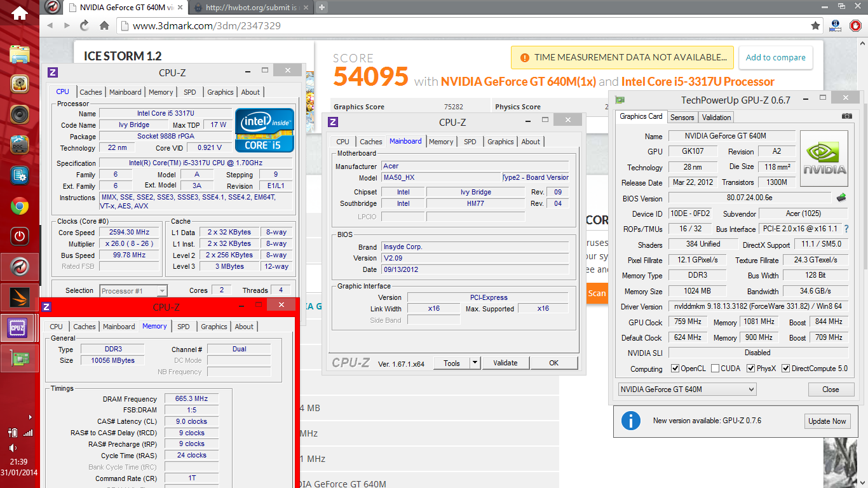Switch to the hwbot.org submit browser tab
The image size is (868, 488).
(252, 8)
